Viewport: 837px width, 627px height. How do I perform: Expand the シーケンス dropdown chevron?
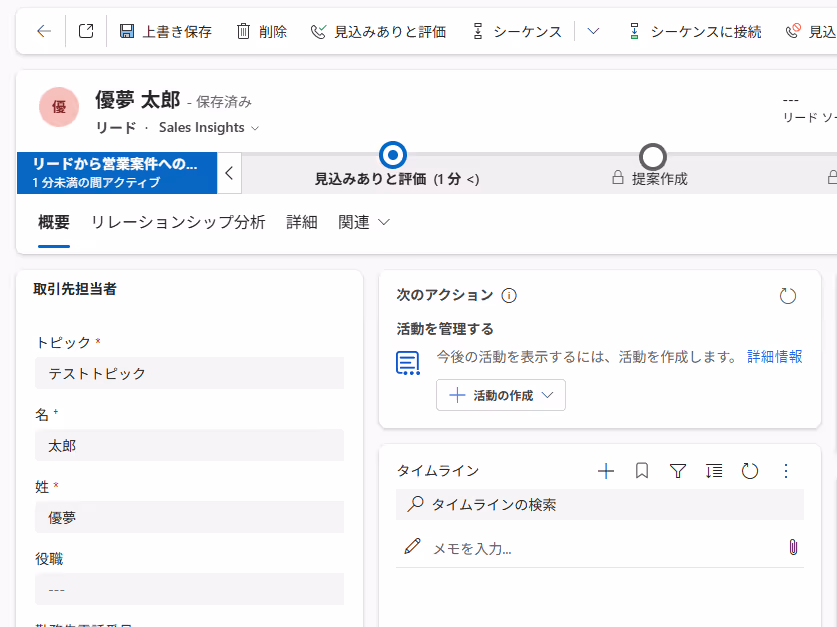tap(593, 31)
